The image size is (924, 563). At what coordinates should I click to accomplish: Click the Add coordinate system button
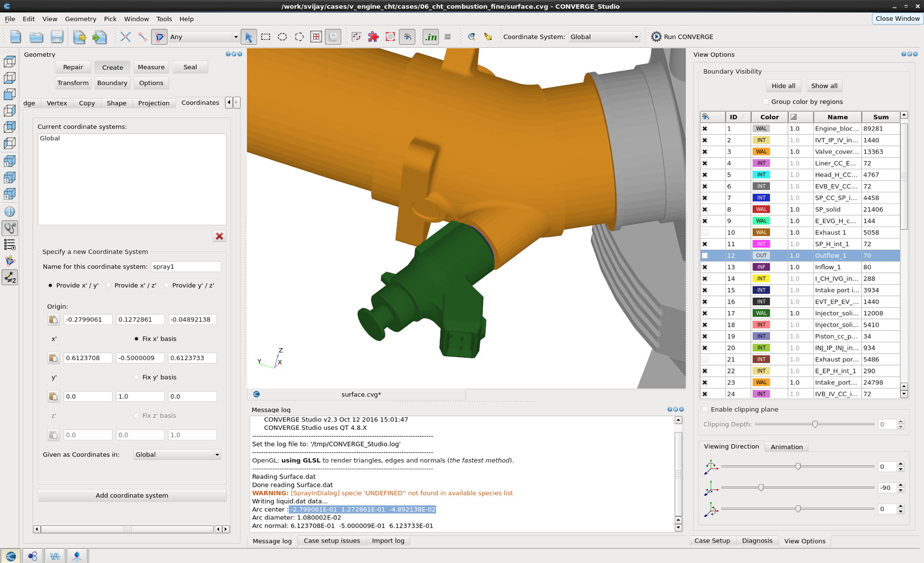[x=132, y=495]
